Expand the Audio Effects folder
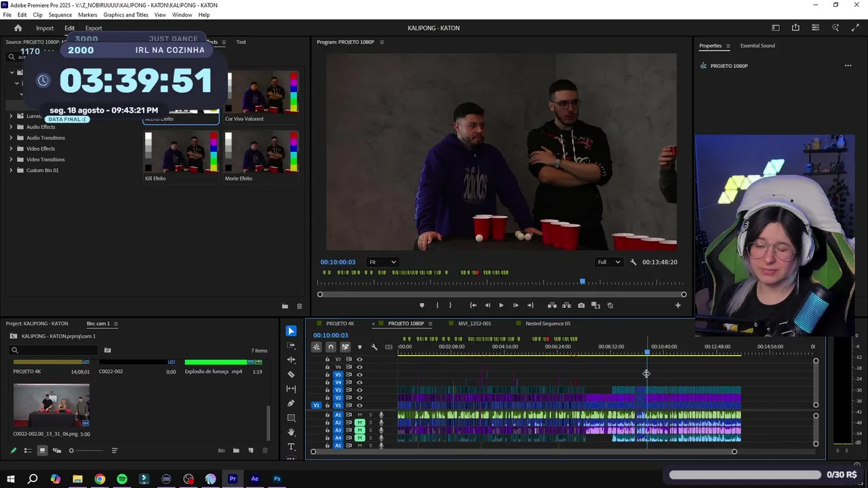The width and height of the screenshot is (868, 488). pyautogui.click(x=11, y=127)
